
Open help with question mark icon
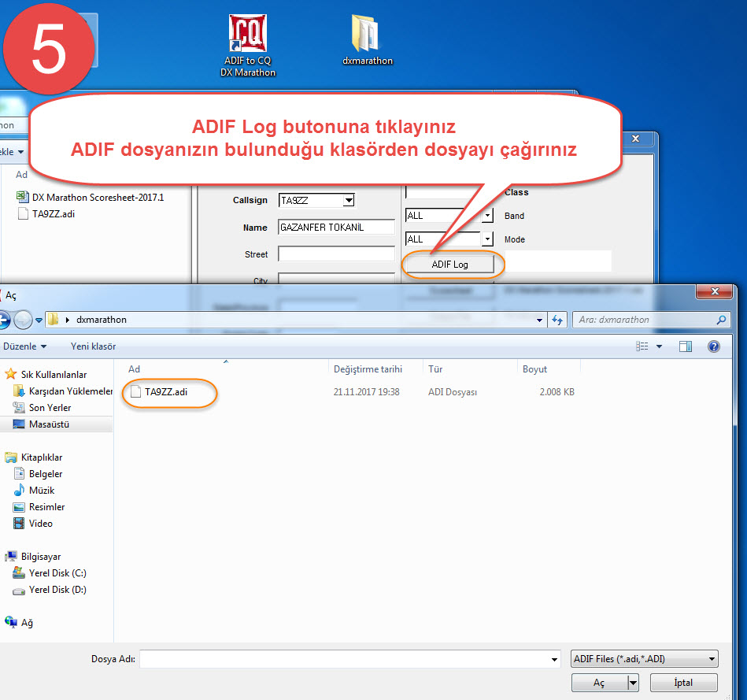click(714, 346)
